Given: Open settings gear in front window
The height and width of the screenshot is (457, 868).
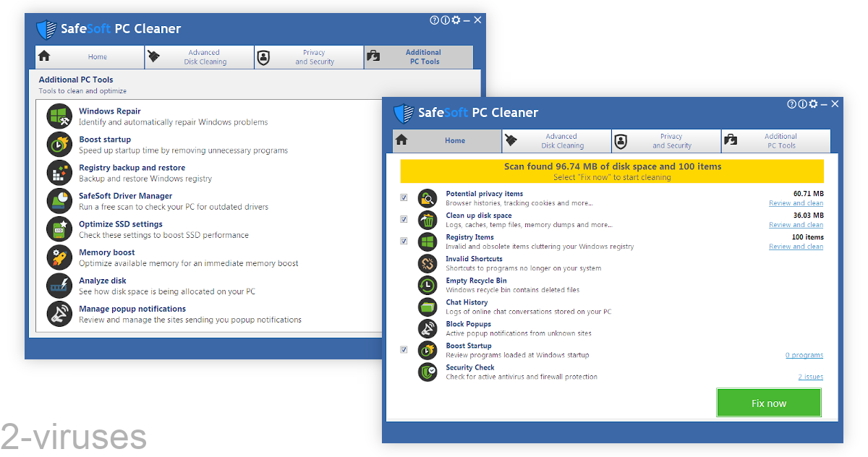Looking at the screenshot, I should pos(813,104).
